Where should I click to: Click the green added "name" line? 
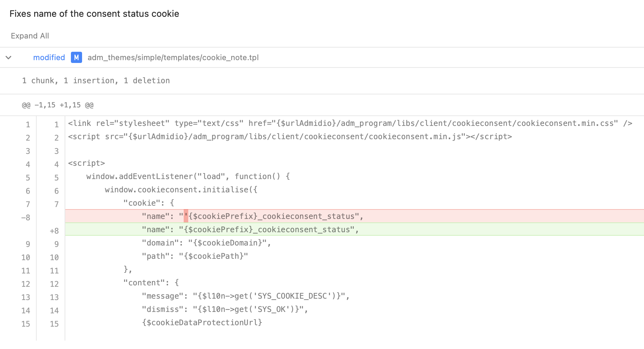tap(250, 229)
